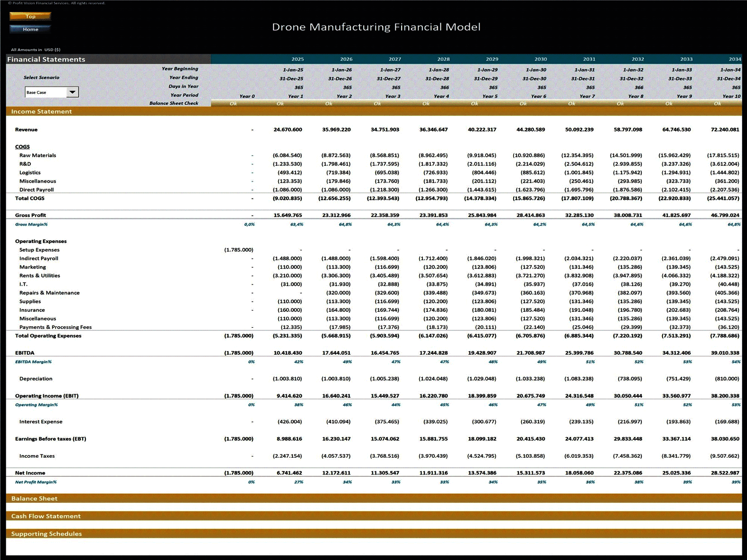The width and height of the screenshot is (747, 560).
Task: Select the Marketing row label
Action: 33,267
